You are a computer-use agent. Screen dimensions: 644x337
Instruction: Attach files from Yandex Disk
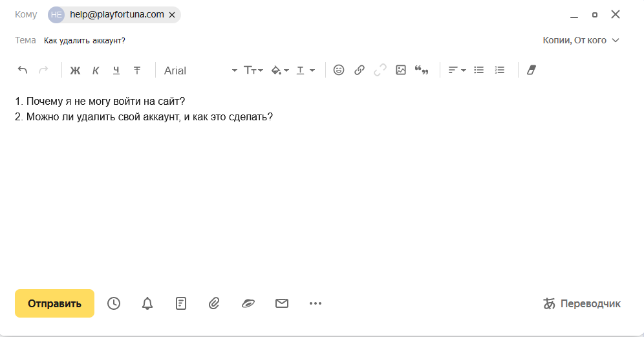(248, 304)
